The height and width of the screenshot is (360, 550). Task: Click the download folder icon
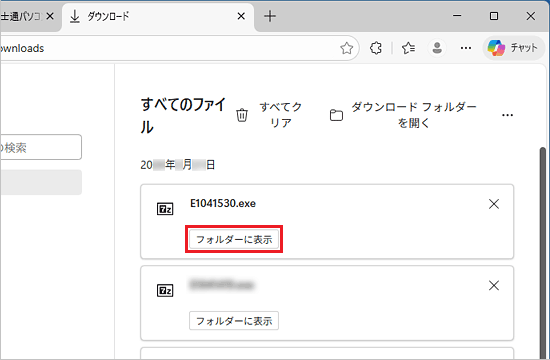click(336, 115)
